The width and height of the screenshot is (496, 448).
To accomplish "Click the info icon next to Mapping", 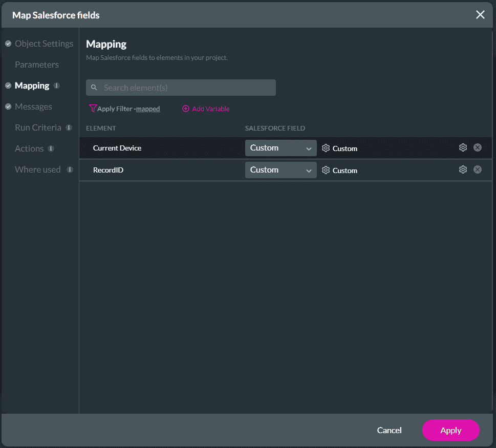I will pyautogui.click(x=57, y=86).
